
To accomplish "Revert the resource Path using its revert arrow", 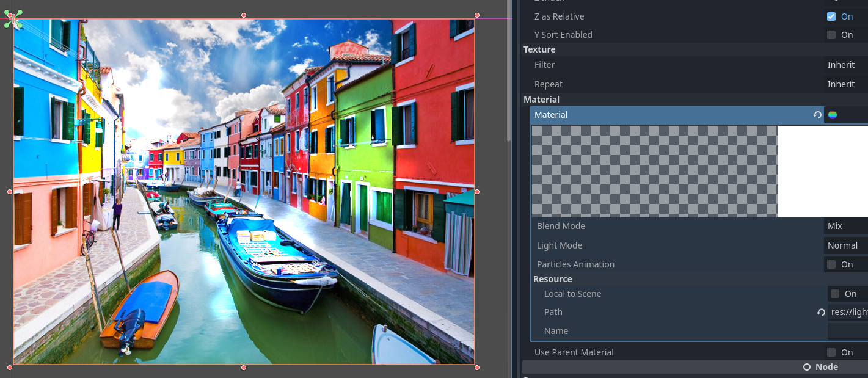I will coord(821,312).
